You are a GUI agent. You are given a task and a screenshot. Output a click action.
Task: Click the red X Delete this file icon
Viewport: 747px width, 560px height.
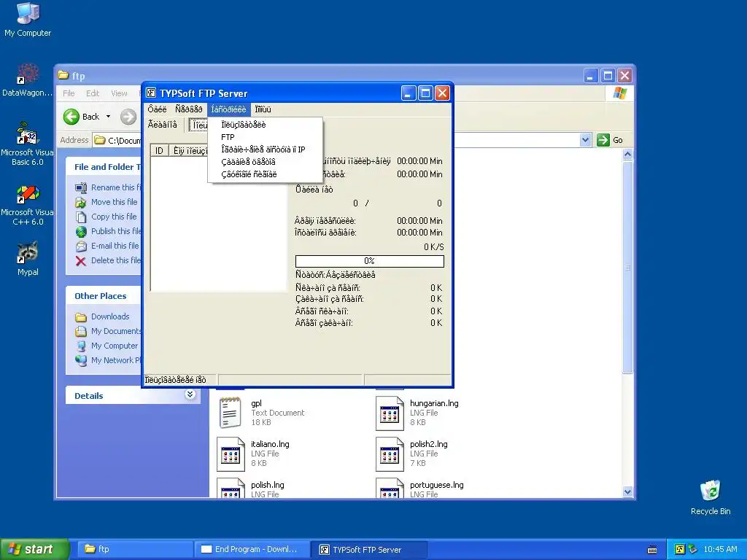coord(81,260)
